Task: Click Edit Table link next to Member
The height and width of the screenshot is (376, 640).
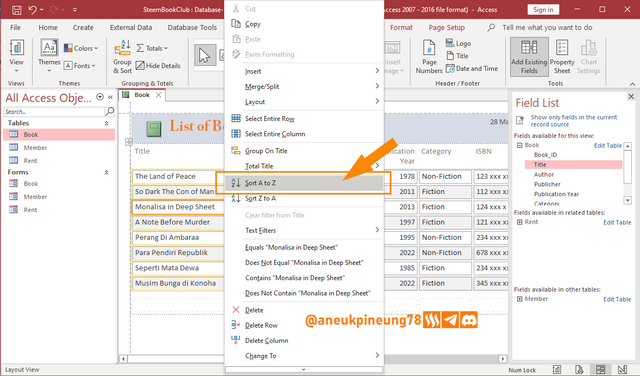Action: [x=617, y=299]
